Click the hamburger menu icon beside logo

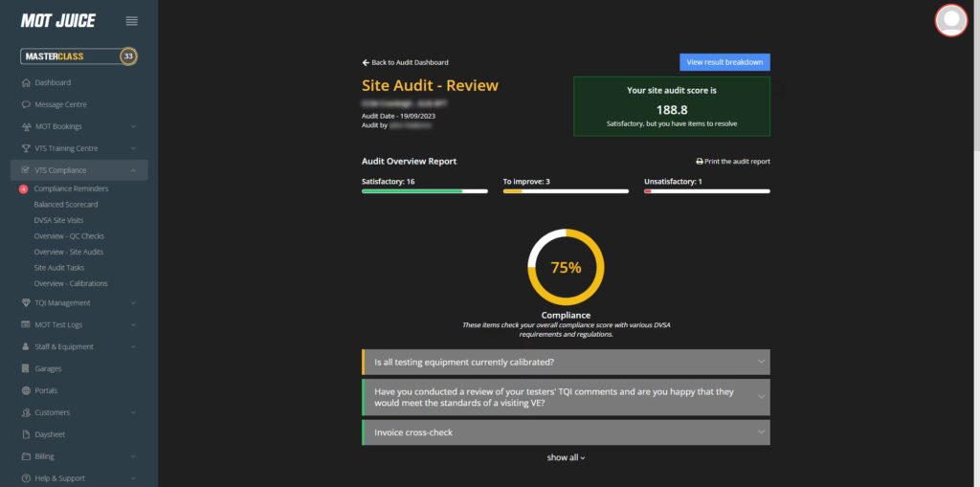click(x=131, y=21)
